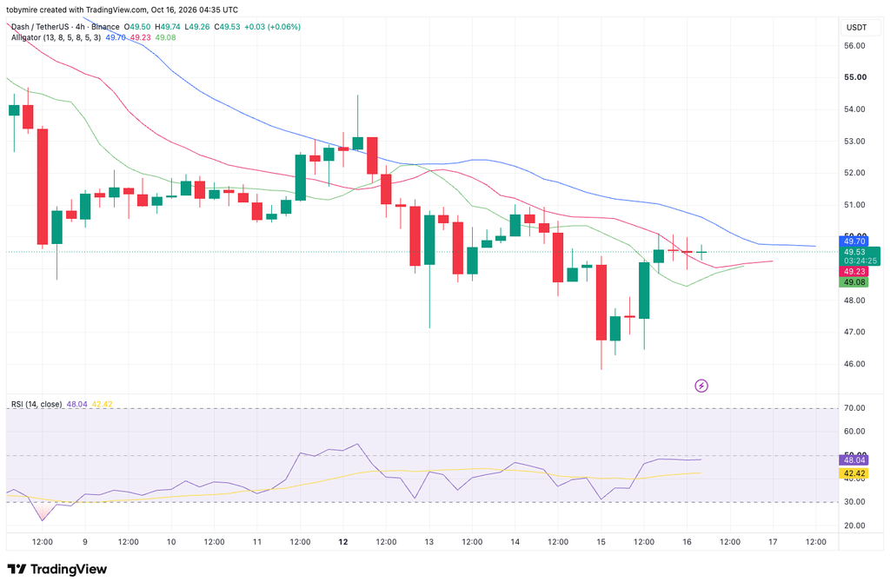Click date label 15 on the time axis
The height and width of the screenshot is (588, 890).
pyautogui.click(x=601, y=542)
